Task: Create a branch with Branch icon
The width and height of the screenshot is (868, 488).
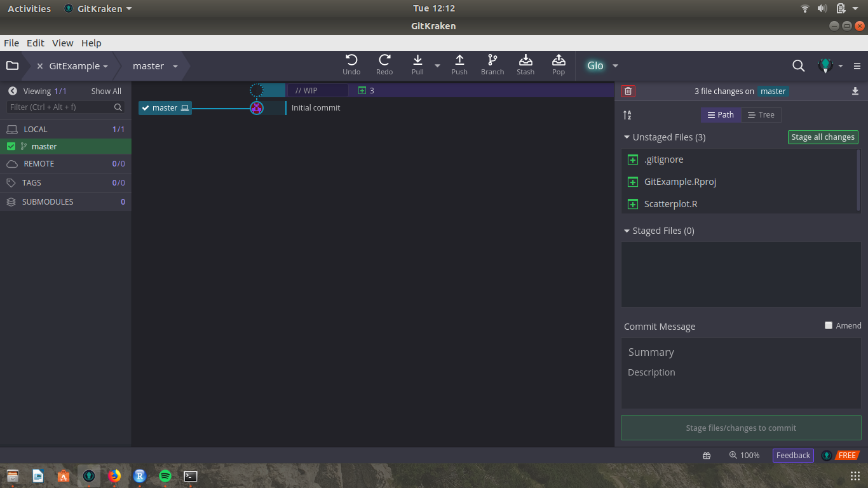Action: click(492, 60)
